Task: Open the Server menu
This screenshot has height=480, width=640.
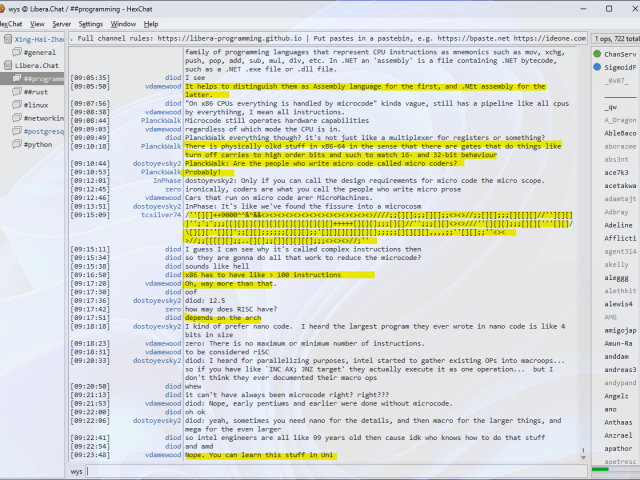Action: (x=61, y=23)
